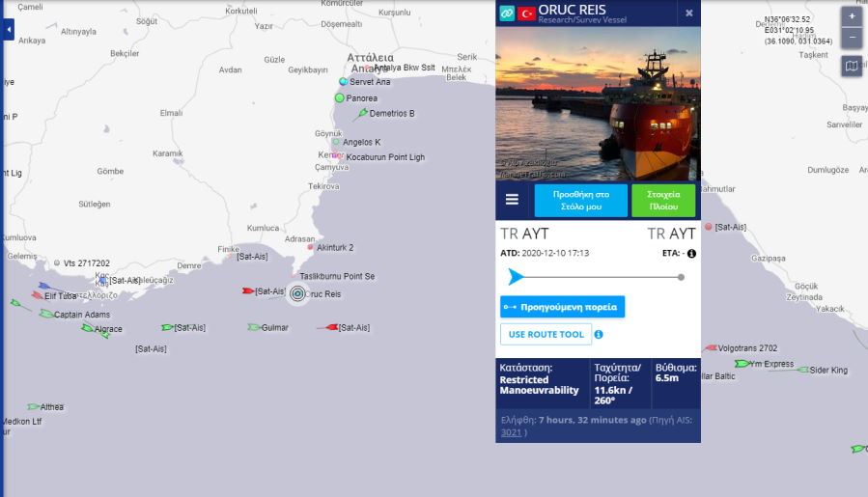
Task: Select the Oruc Reis marker on map
Action: (x=297, y=294)
